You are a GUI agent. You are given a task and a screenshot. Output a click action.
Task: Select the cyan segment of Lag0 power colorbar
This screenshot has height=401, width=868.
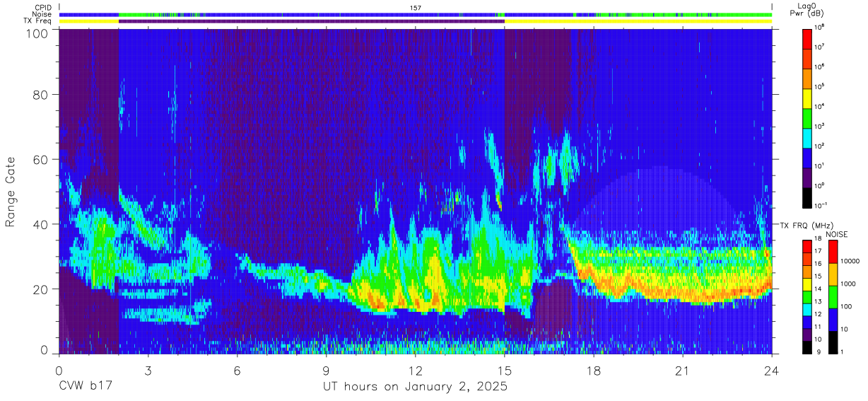[x=807, y=137]
